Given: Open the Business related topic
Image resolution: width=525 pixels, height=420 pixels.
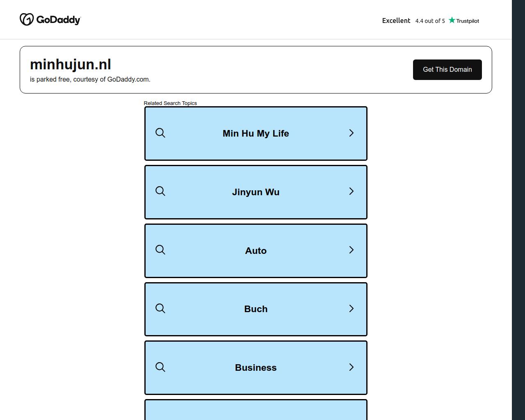Looking at the screenshot, I should tap(256, 368).
